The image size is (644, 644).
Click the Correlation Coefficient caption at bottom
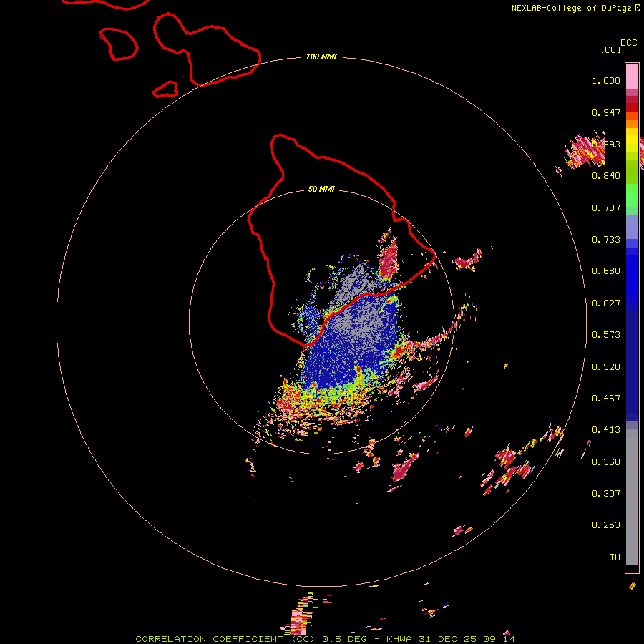[x=325, y=639]
